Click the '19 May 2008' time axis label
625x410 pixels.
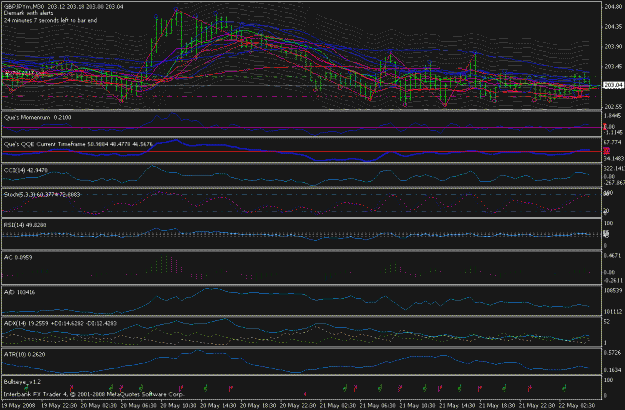[18, 405]
